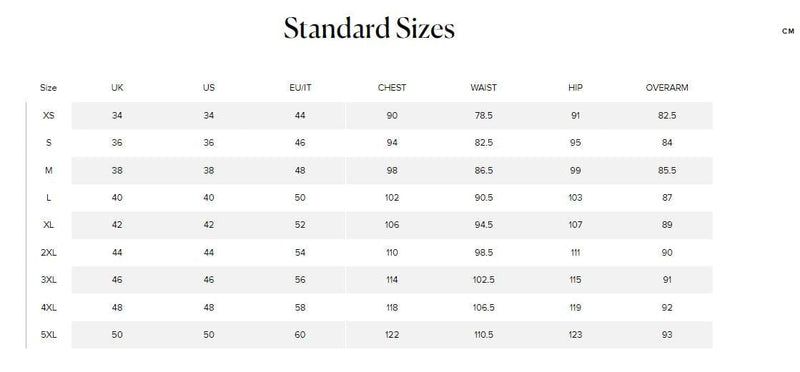Select the EU/IT column header
This screenshot has width=800, height=372.
click(x=300, y=88)
